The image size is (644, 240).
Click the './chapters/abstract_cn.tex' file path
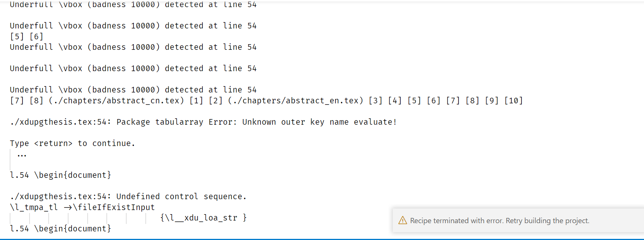point(117,101)
